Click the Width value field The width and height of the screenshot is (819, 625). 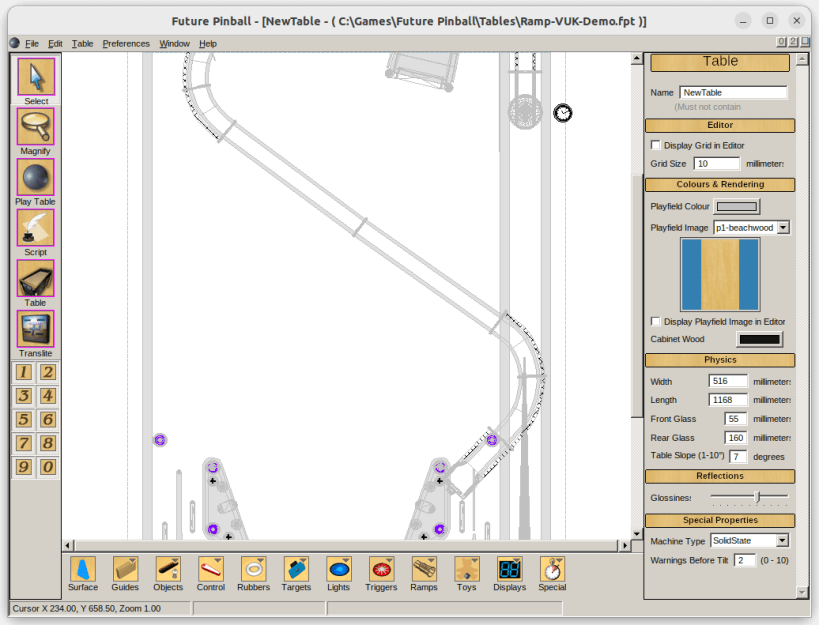pos(728,381)
